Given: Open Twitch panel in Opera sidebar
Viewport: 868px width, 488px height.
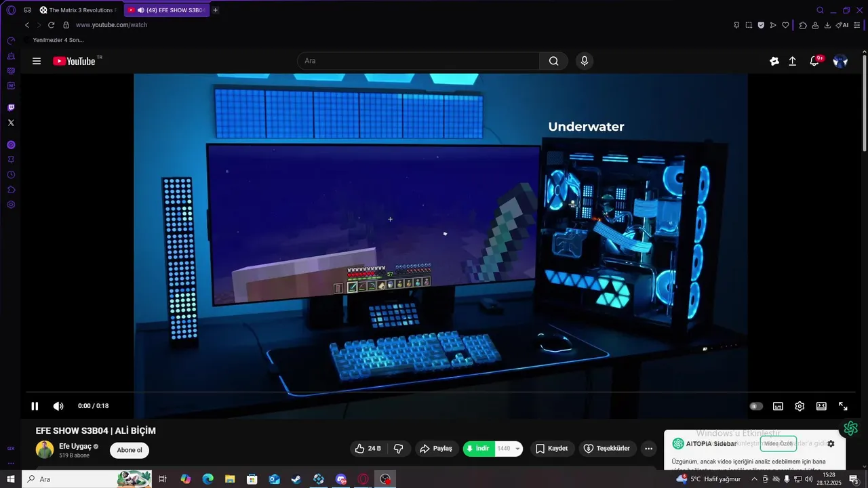Looking at the screenshot, I should 11,108.
